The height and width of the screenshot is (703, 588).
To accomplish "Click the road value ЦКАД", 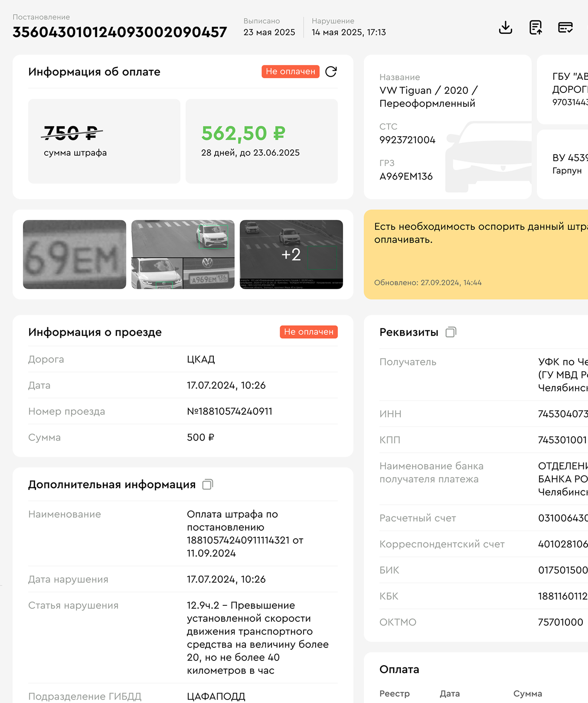I will point(201,359).
